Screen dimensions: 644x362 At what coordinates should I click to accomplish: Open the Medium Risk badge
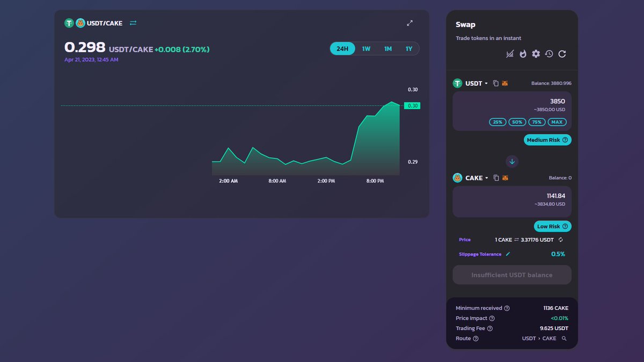click(547, 140)
